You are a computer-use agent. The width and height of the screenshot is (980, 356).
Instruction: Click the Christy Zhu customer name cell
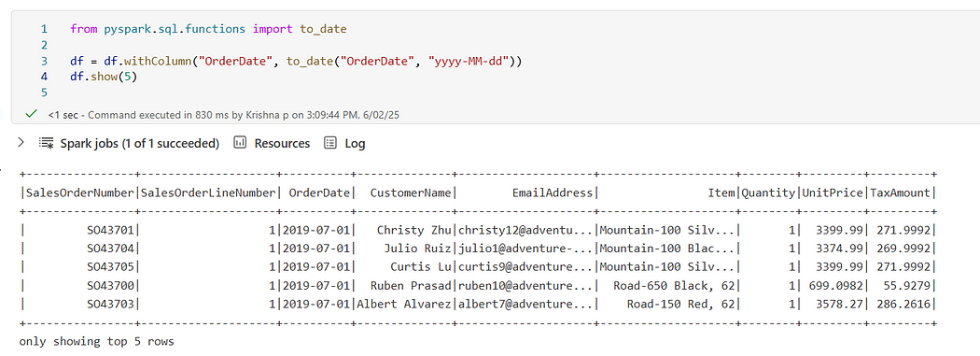(415, 230)
